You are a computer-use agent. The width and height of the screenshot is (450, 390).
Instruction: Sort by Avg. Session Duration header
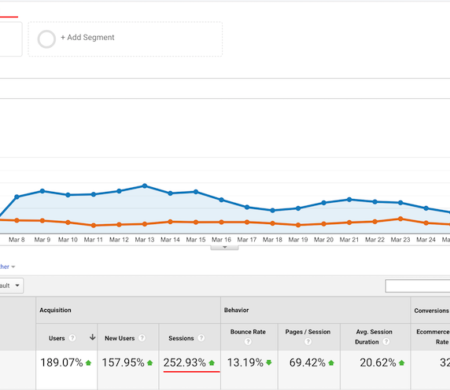coord(374,337)
